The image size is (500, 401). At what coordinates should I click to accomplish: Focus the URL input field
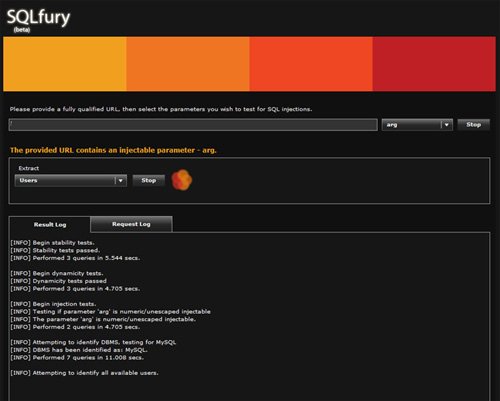[x=193, y=125]
